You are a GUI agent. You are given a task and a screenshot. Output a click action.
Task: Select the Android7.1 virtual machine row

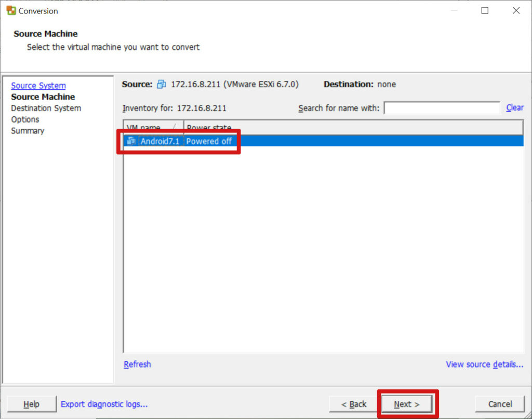[324, 141]
